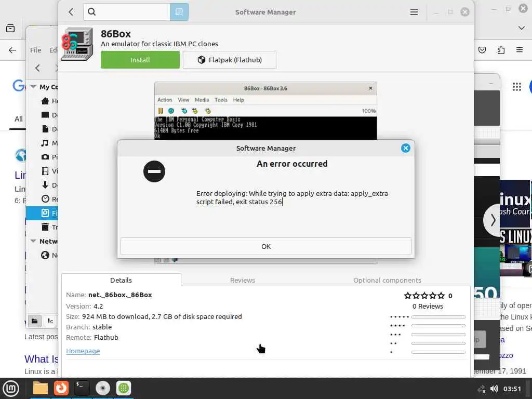
Task: Open Firefox view icon at top left
Action: 10,28
